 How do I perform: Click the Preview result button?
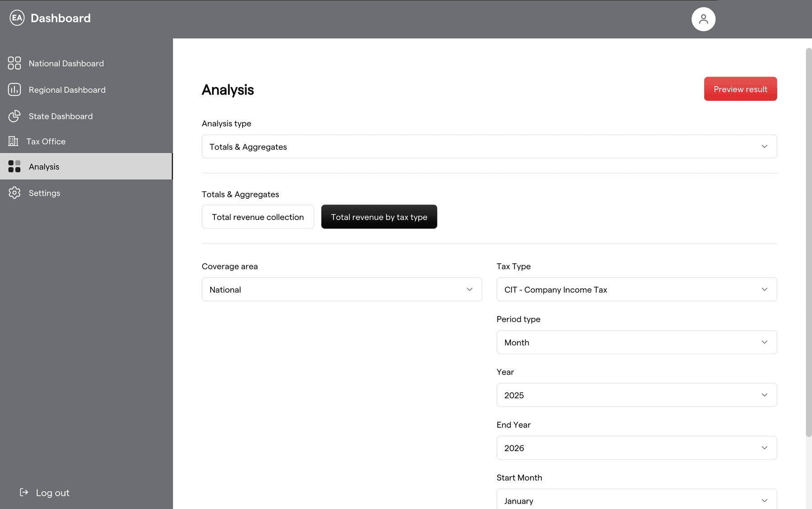(x=740, y=89)
